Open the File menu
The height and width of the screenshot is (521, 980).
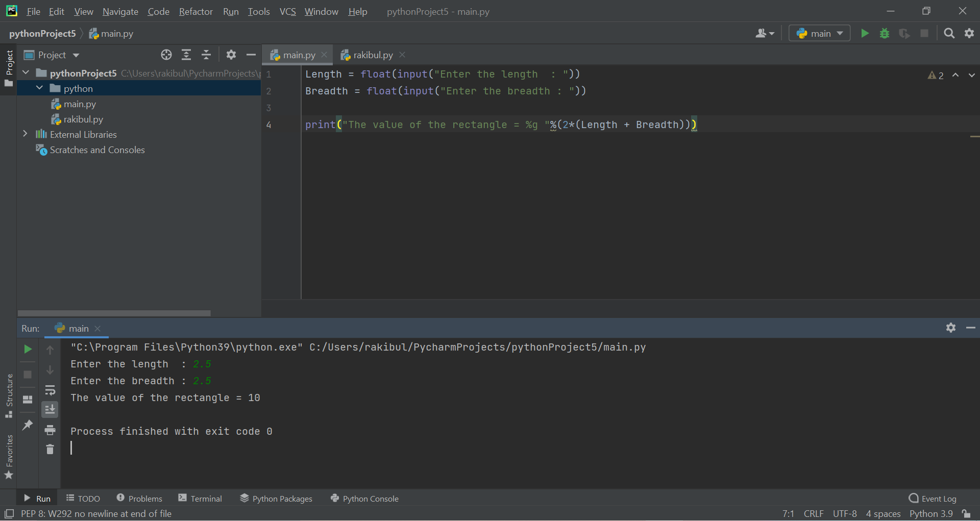click(33, 11)
